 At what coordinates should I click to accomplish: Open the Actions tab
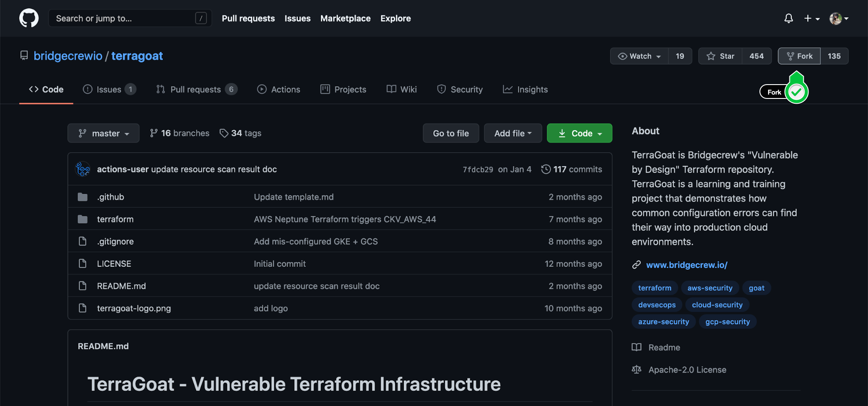[278, 89]
